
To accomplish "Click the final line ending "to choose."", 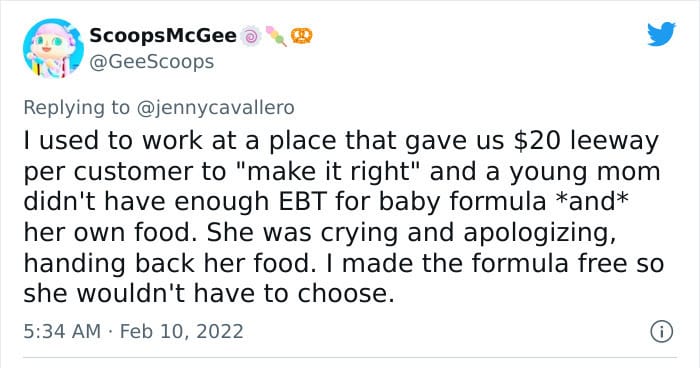I will click(x=209, y=294).
